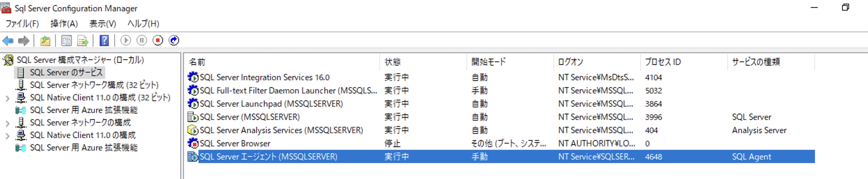Select SQL Server のサービス in the tree

[x=66, y=72]
